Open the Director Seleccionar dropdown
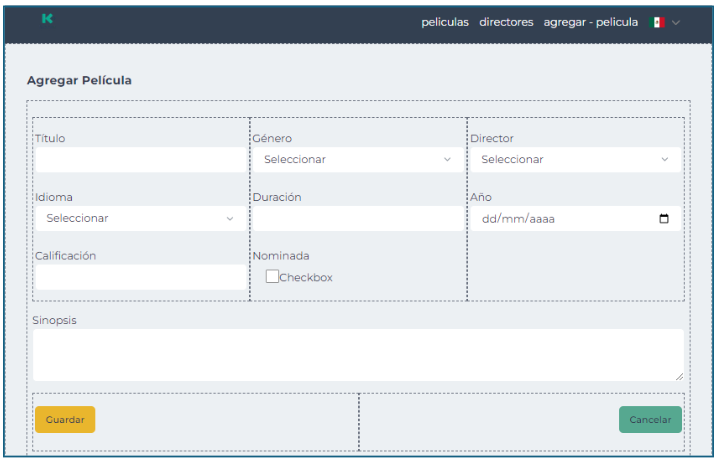Image resolution: width=718 pixels, height=462 pixels. [574, 160]
